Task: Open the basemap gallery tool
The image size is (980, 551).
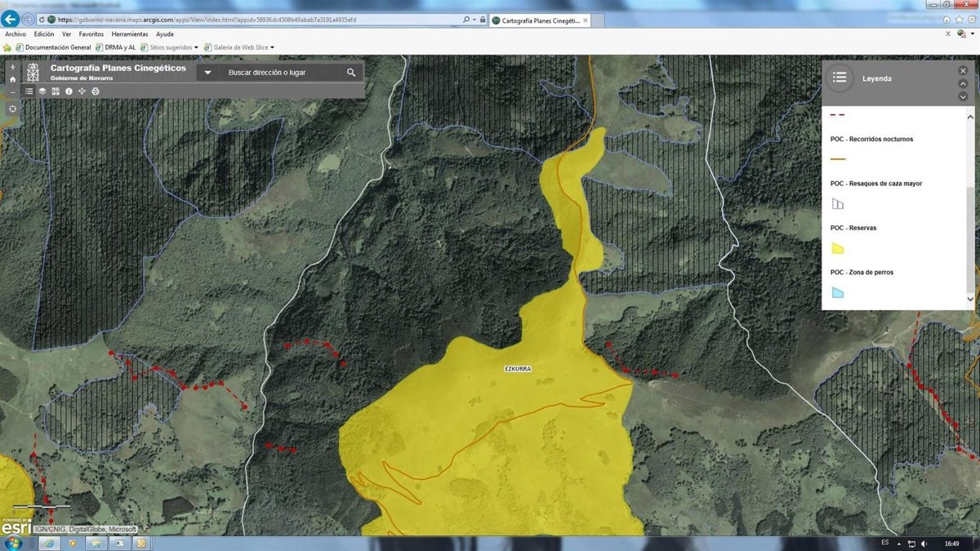Action: (x=56, y=91)
